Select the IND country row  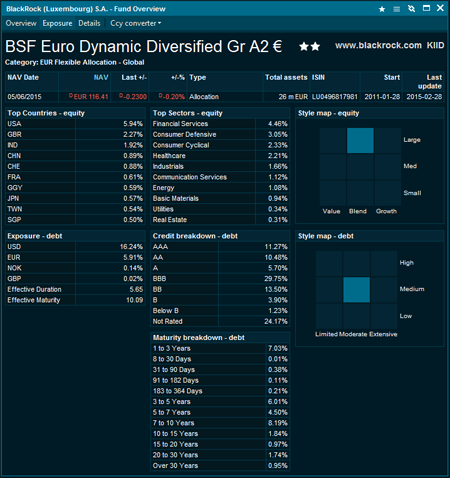(75, 145)
